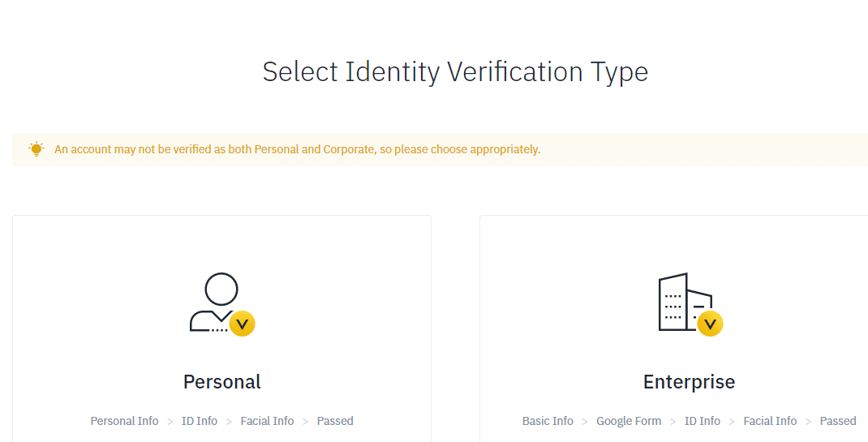Select the Personal verification heading

tap(222, 382)
